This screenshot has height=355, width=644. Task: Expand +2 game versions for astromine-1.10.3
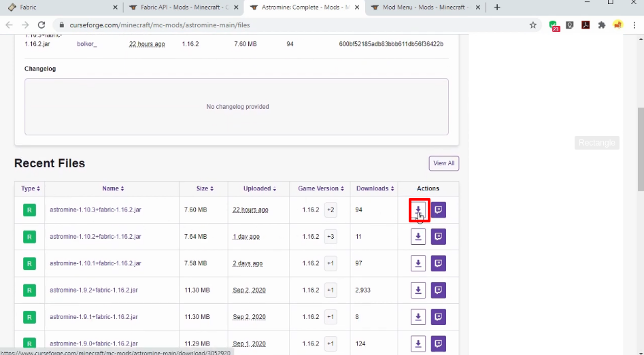331,210
